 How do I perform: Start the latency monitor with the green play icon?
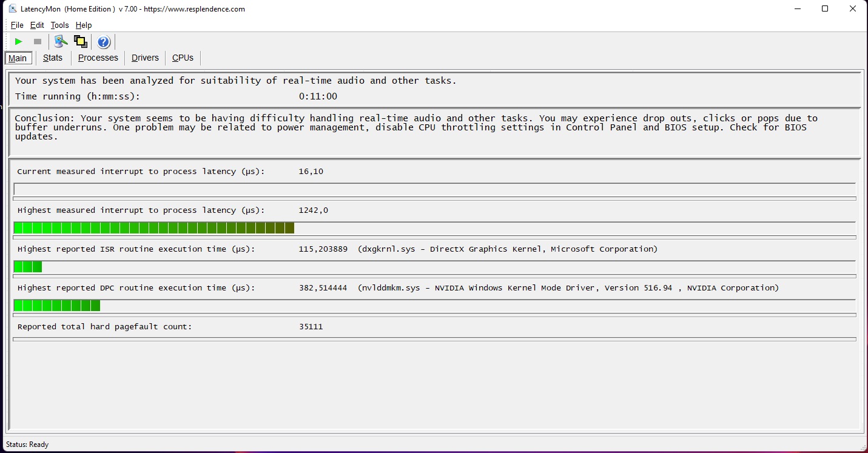tap(19, 41)
